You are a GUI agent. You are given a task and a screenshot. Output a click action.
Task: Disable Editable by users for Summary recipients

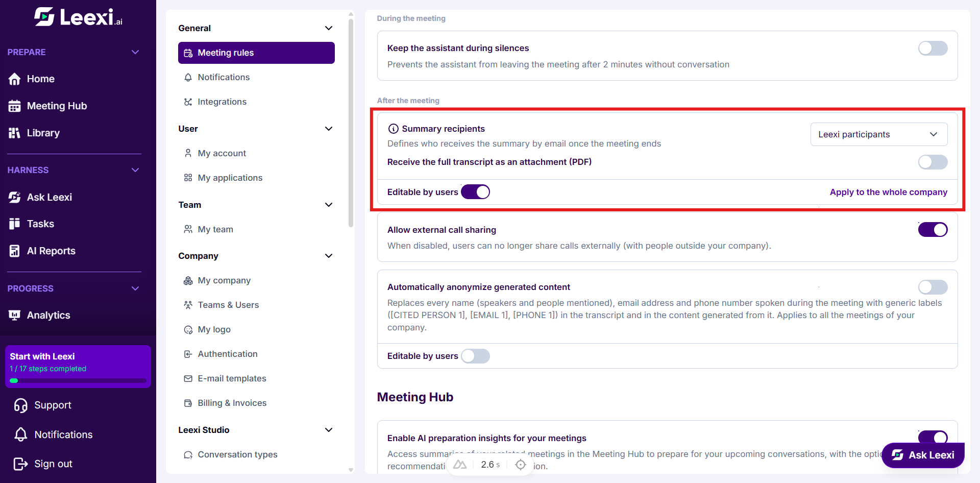pos(475,192)
